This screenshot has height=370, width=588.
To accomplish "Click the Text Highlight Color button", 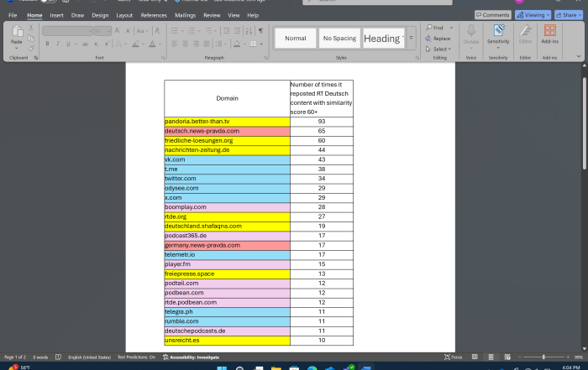I will 136,44.
